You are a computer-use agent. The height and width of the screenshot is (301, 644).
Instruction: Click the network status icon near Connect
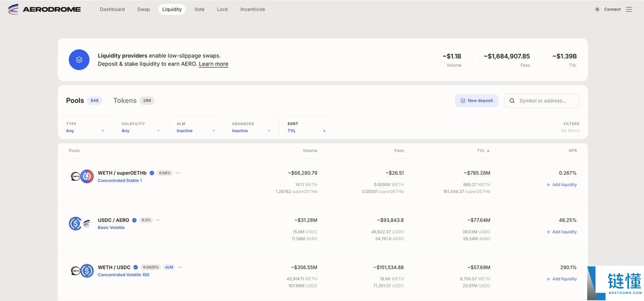pos(597,9)
